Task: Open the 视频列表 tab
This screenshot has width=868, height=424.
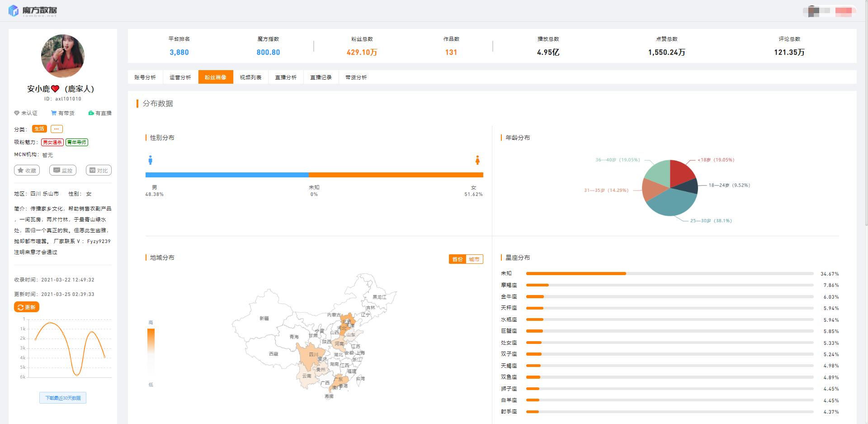Action: click(251, 77)
